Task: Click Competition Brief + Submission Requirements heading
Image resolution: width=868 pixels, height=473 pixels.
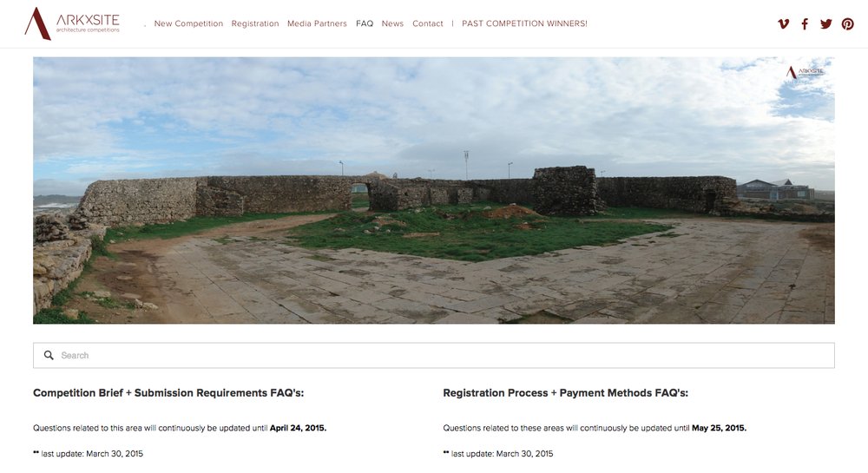Action: click(168, 393)
